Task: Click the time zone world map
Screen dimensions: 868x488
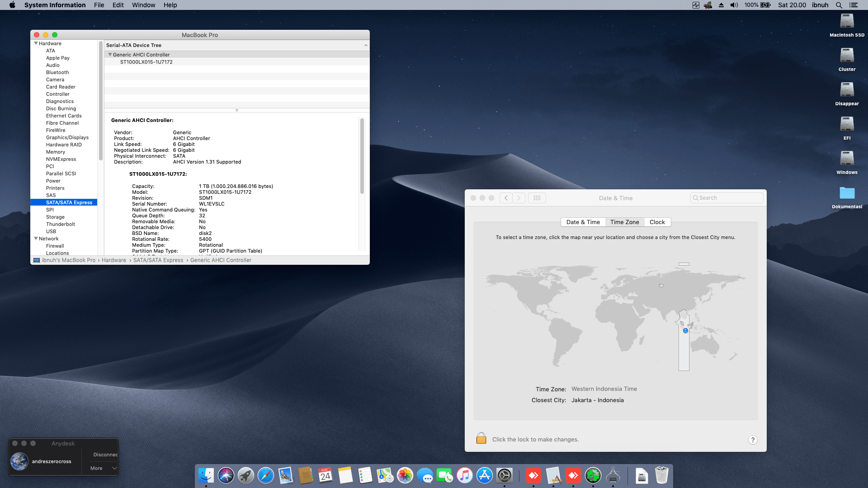Action: tap(615, 316)
